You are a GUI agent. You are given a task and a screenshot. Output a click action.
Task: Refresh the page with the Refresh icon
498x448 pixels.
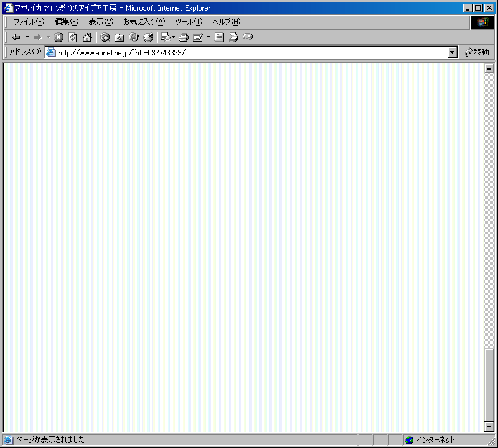(x=73, y=37)
